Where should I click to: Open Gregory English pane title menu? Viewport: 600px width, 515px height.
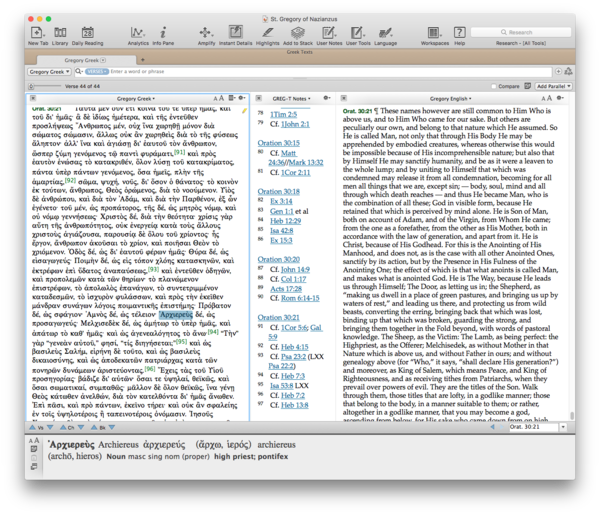click(x=451, y=99)
